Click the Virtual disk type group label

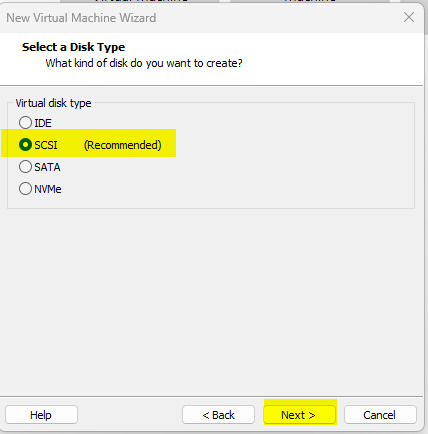[53, 103]
